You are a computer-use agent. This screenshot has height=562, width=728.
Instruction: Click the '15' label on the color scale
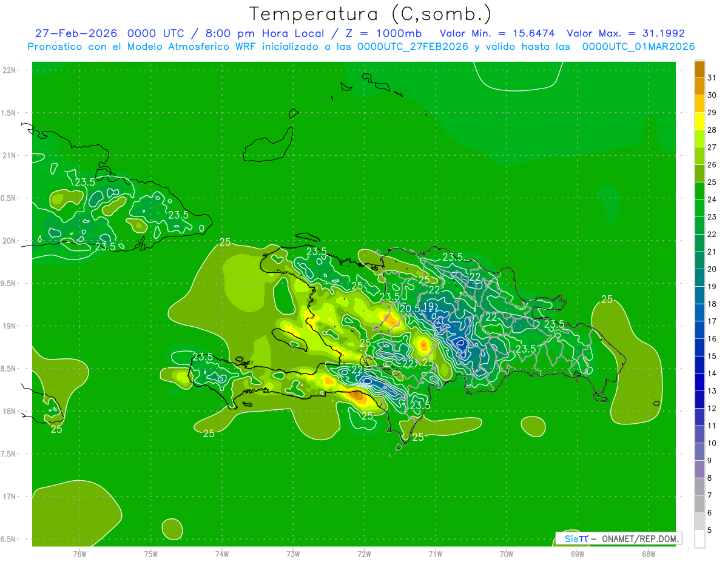(712, 356)
